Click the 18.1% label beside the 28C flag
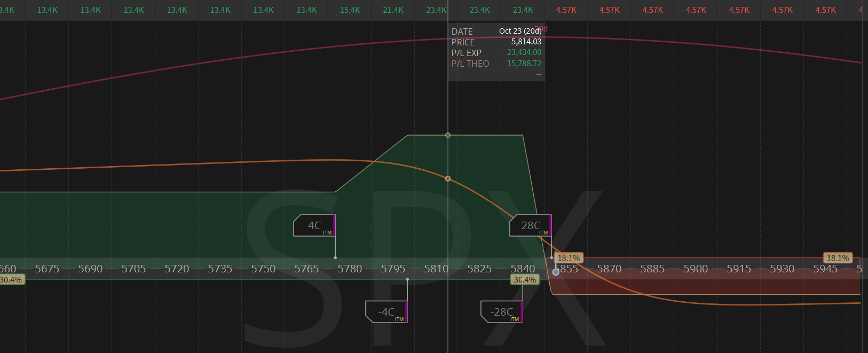This screenshot has height=353, width=868. pyautogui.click(x=569, y=258)
